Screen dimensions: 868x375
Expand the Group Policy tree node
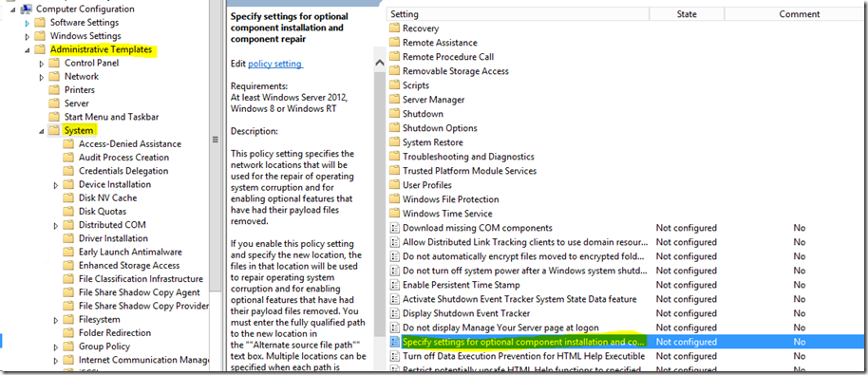[x=56, y=347]
